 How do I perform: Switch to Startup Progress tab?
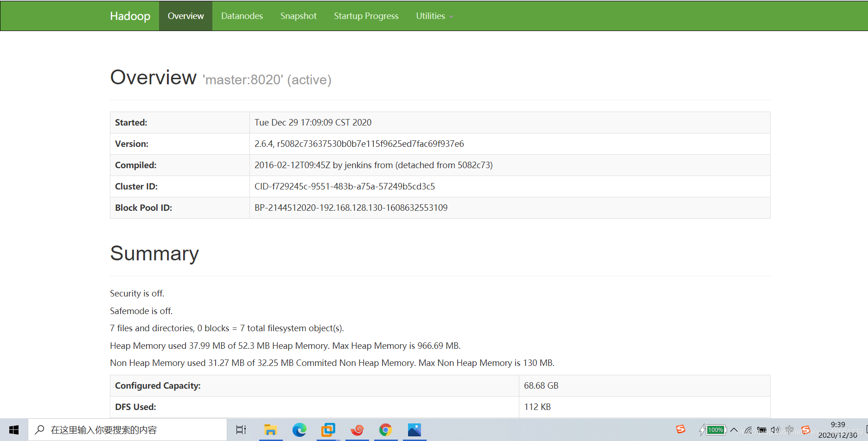pyautogui.click(x=366, y=16)
